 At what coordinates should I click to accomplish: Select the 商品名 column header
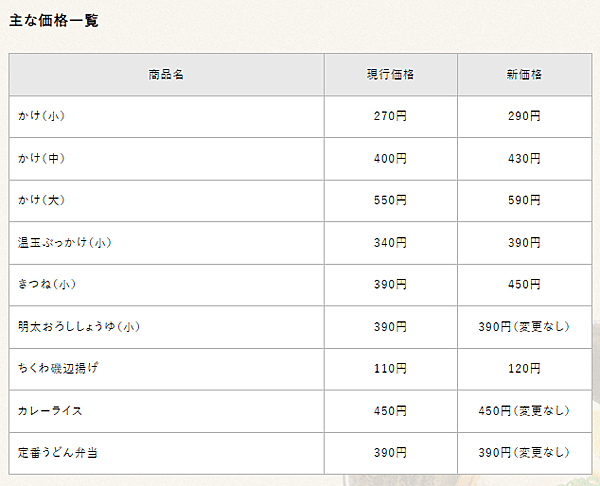(x=166, y=74)
